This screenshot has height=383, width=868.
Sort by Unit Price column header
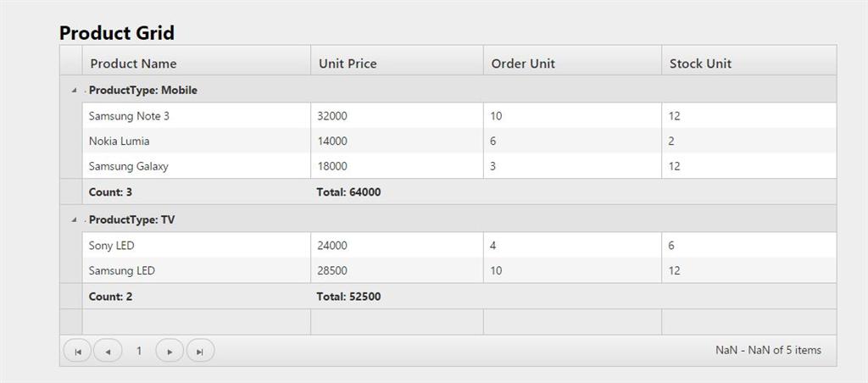tap(348, 64)
